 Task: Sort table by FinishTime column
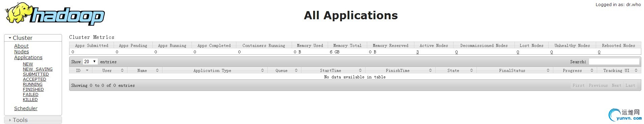(x=400, y=70)
